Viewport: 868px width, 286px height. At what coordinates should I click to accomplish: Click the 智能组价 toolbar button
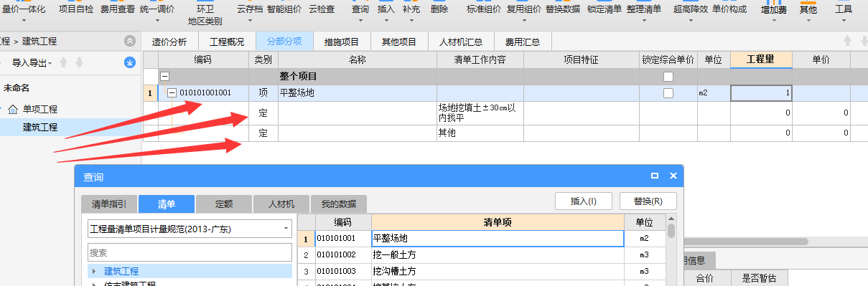pos(284,9)
